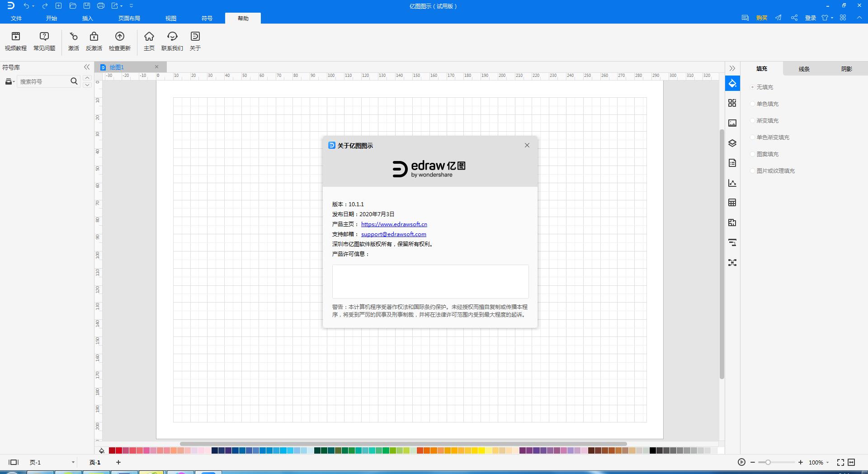Image resolution: width=868 pixels, height=474 pixels.
Task: Collapse the symbol library panel
Action: coord(87,67)
